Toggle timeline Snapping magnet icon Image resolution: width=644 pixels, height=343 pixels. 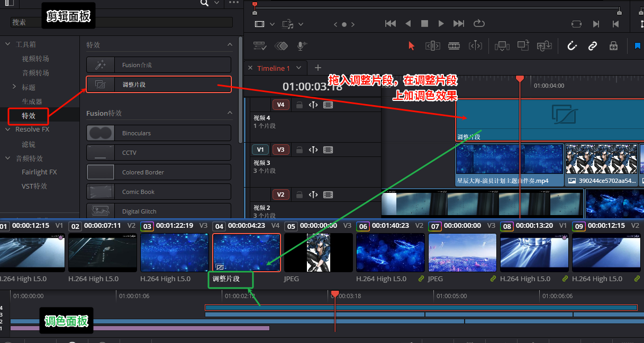click(x=572, y=46)
